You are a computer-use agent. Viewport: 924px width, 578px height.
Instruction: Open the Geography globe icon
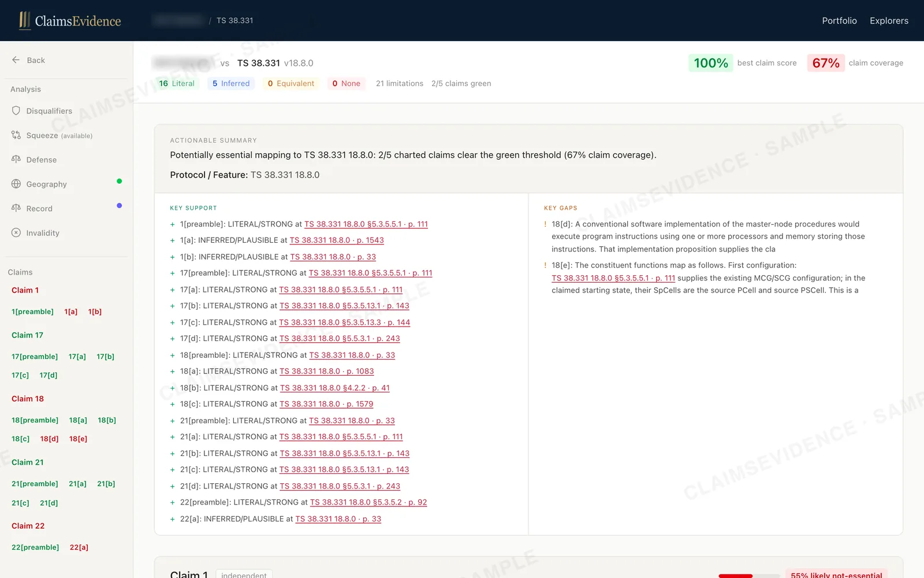[x=16, y=184]
